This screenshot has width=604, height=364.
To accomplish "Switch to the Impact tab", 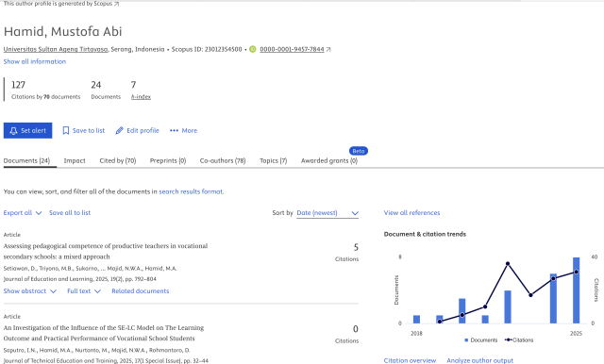I will click(75, 161).
